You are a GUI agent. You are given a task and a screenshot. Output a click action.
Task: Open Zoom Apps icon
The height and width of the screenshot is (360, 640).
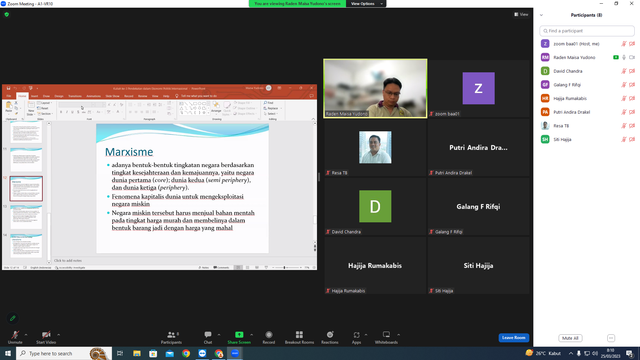(356, 335)
